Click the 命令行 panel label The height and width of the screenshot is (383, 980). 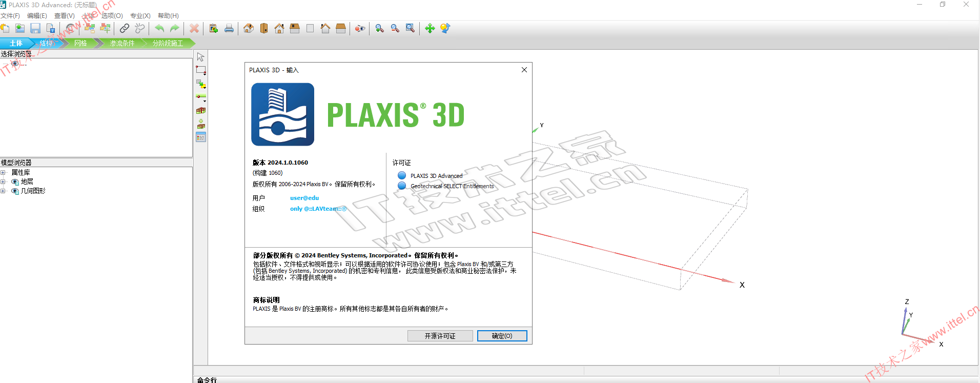[207, 380]
